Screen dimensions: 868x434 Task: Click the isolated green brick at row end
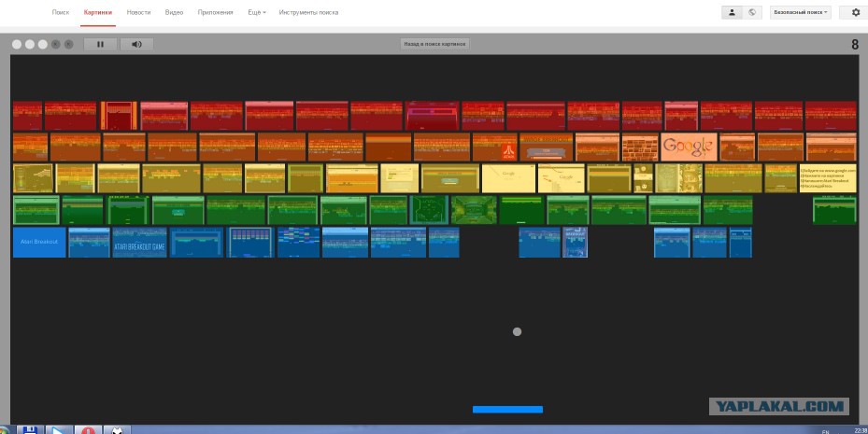tap(834, 210)
